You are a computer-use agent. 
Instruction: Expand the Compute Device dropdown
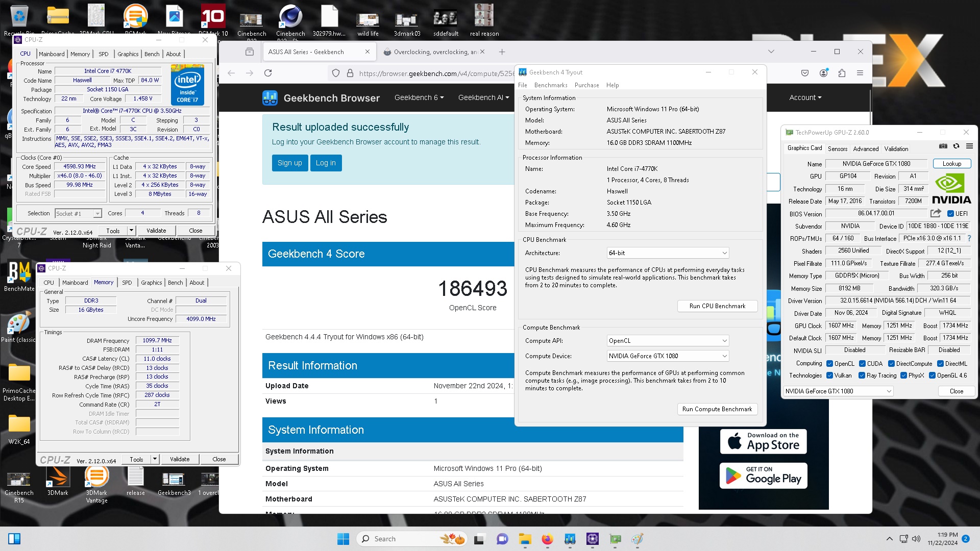pos(668,356)
